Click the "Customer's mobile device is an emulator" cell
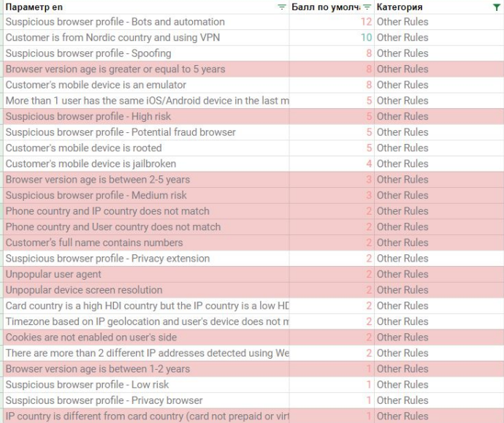This screenshot has width=504, height=423. [x=96, y=85]
